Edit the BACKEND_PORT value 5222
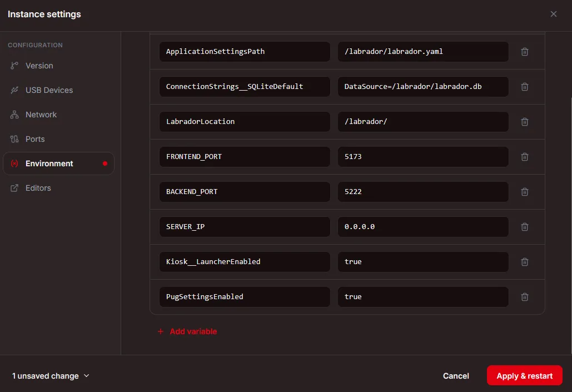This screenshot has width=572, height=392. tap(423, 192)
